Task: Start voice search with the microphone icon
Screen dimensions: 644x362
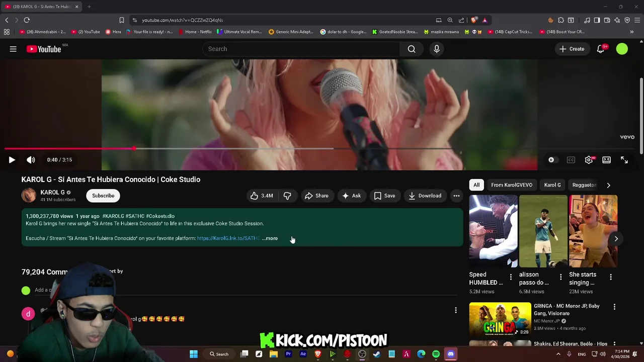Action: click(x=437, y=49)
